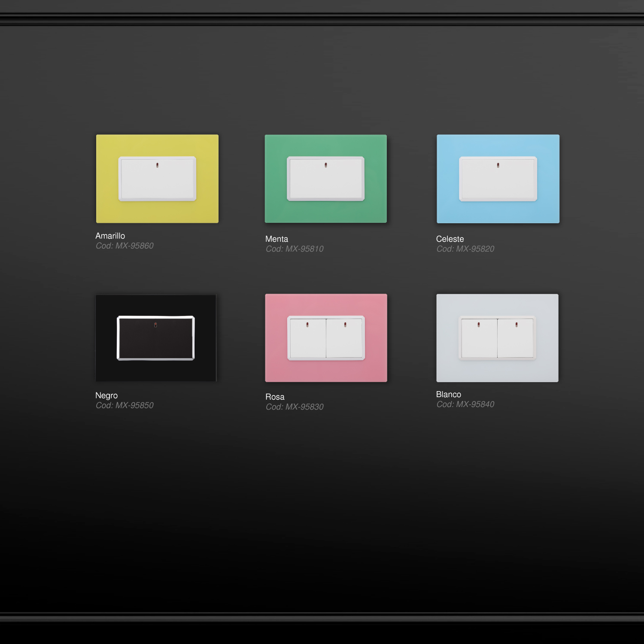Click the Amarillo product name
The width and height of the screenshot is (644, 644).
click(110, 236)
